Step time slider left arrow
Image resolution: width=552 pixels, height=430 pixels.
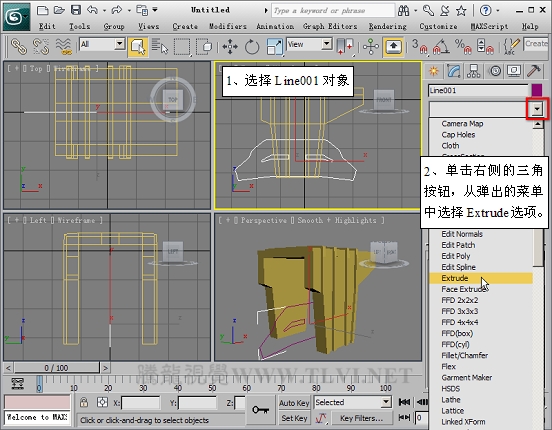pyautogui.click(x=8, y=368)
